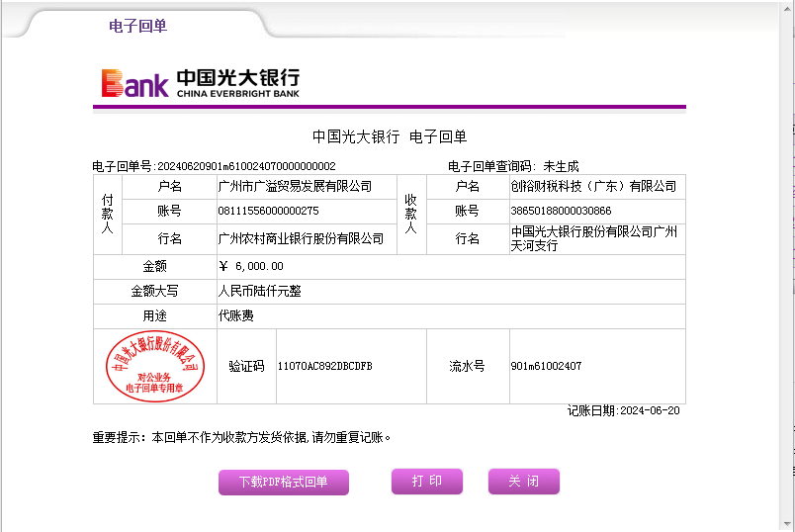Click serial number 901m61002407
The width and height of the screenshot is (795, 532).
546,366
